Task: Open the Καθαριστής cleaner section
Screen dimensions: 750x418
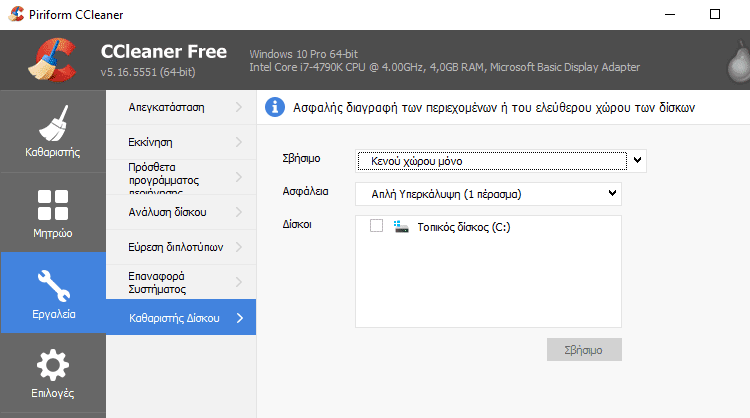Action: tap(53, 132)
